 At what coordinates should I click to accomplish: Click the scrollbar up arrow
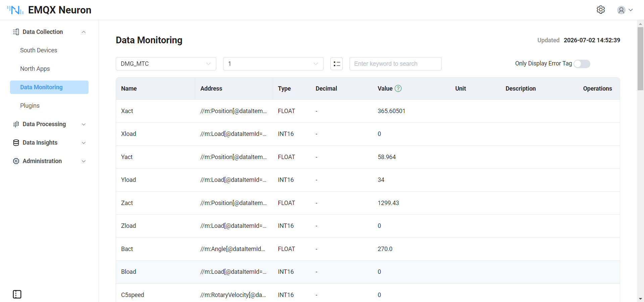[640, 24]
